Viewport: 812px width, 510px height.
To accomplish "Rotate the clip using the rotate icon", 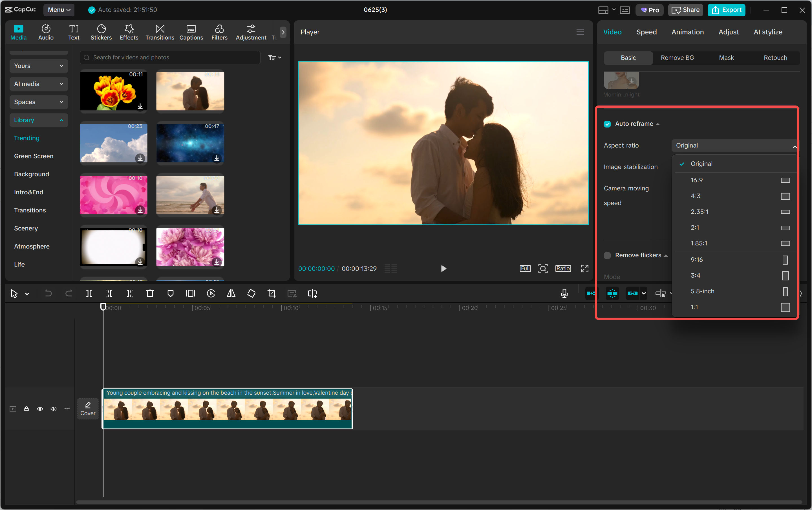I will click(251, 293).
